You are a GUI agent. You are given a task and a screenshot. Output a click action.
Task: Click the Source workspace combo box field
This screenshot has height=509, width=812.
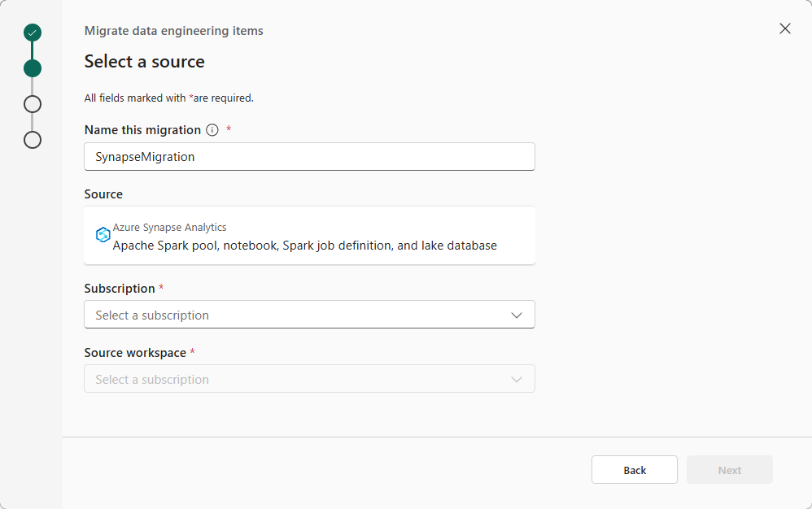tap(309, 379)
